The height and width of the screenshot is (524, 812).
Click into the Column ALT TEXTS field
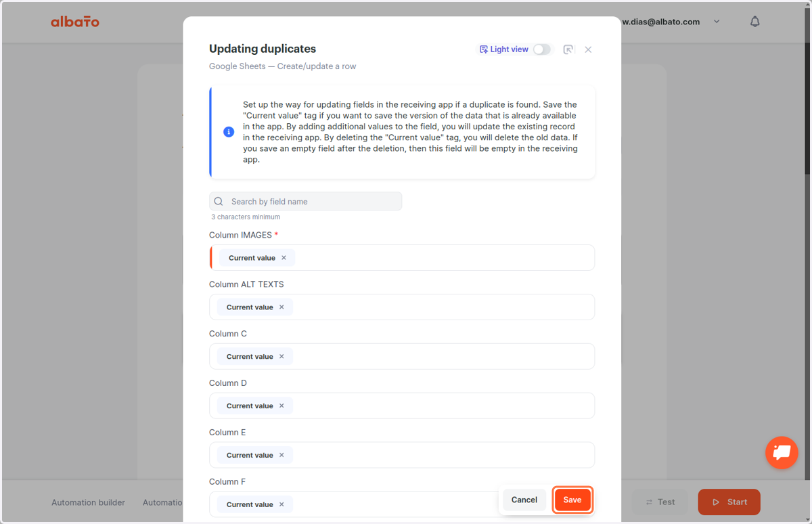(402, 307)
